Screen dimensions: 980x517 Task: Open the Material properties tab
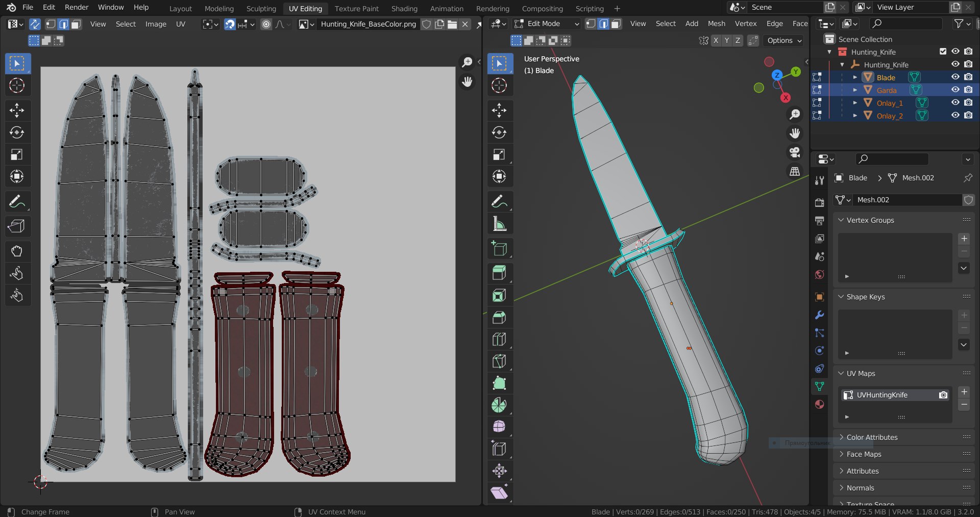pyautogui.click(x=820, y=405)
